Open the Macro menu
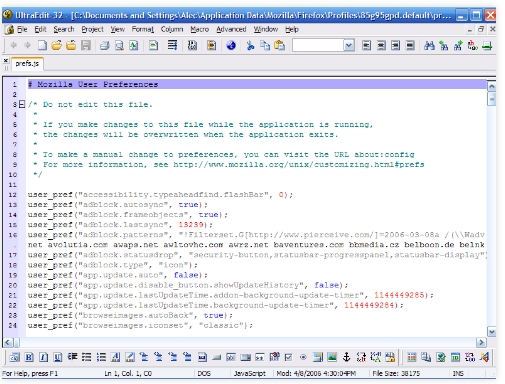Viewport: 505px width, 384px height. 200,29
